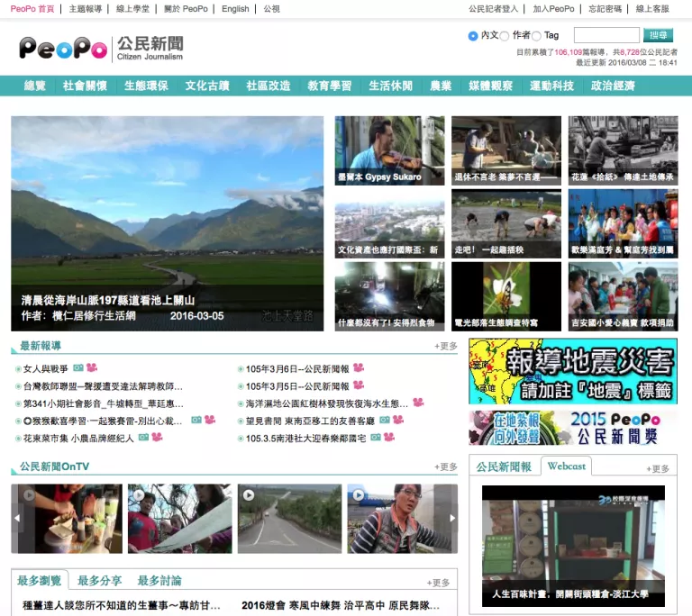Open the 電光部落生態調查特寫 thumbnail
The image size is (692, 616).
pyautogui.click(x=506, y=296)
